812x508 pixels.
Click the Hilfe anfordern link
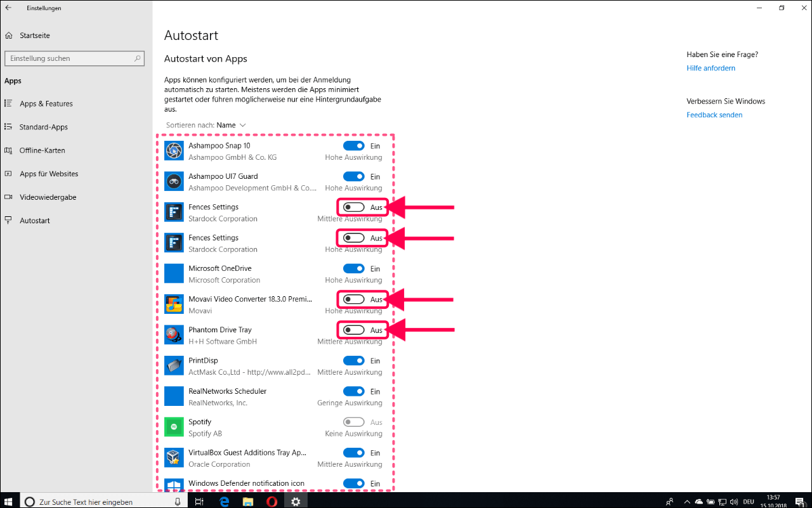pos(710,68)
